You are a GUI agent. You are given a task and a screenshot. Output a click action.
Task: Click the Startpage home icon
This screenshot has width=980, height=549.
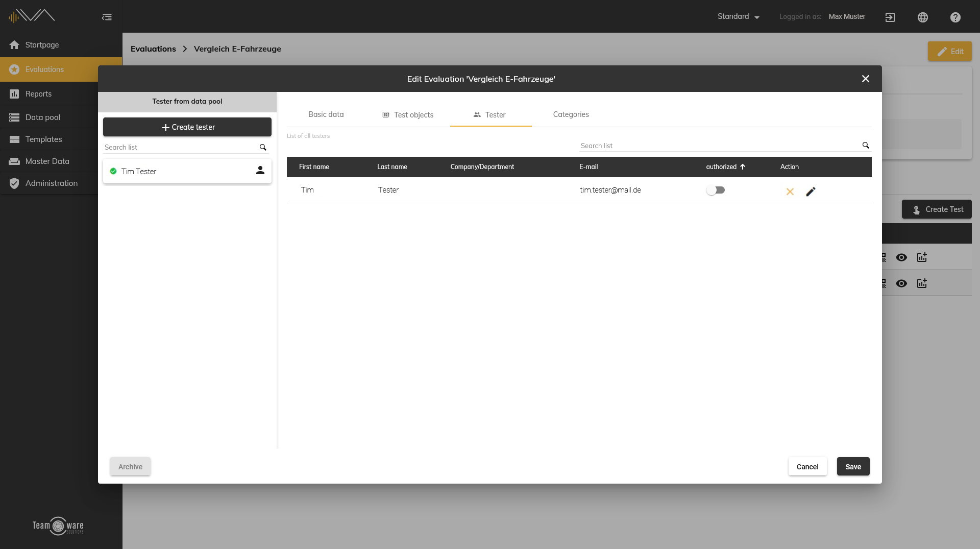(14, 45)
